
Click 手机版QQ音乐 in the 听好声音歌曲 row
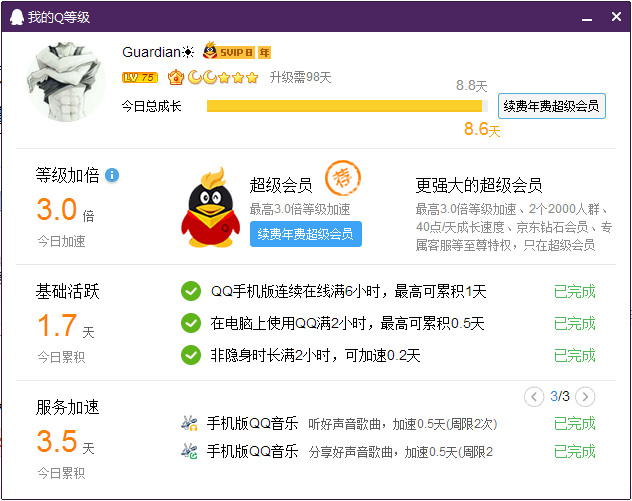point(252,424)
